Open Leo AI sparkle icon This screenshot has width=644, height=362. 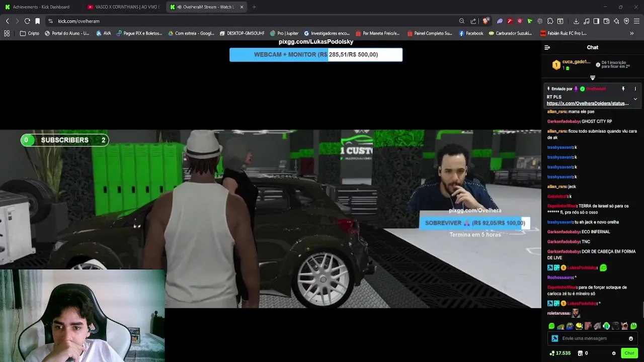point(616,21)
